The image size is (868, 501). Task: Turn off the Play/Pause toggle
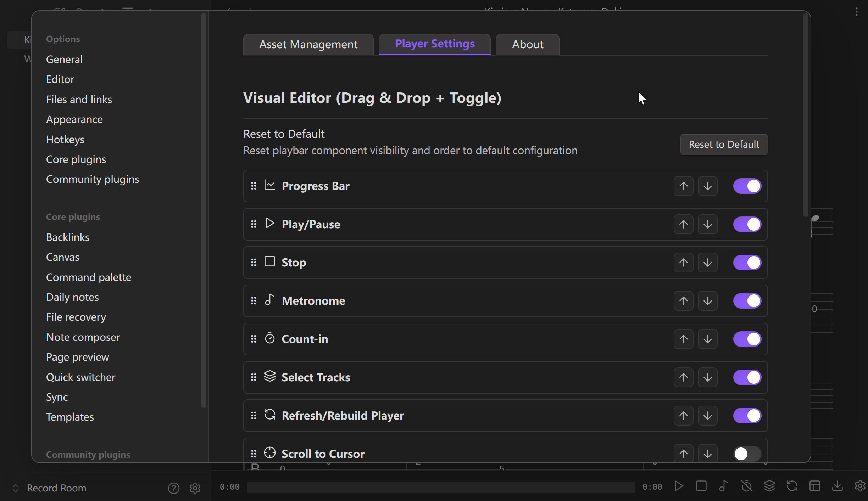click(747, 224)
